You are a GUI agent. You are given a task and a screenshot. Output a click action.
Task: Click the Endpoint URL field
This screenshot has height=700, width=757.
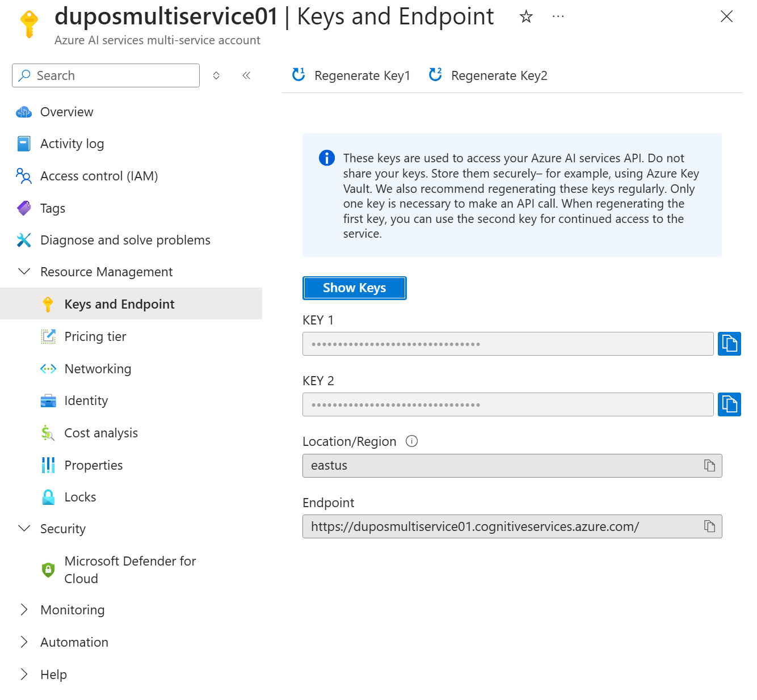[512, 526]
